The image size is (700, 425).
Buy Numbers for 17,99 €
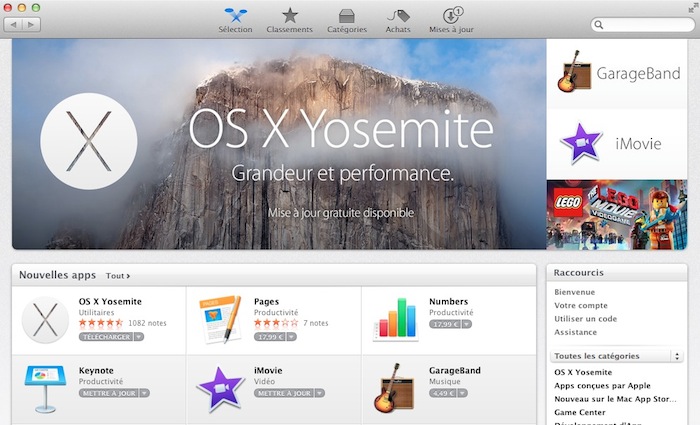point(445,324)
